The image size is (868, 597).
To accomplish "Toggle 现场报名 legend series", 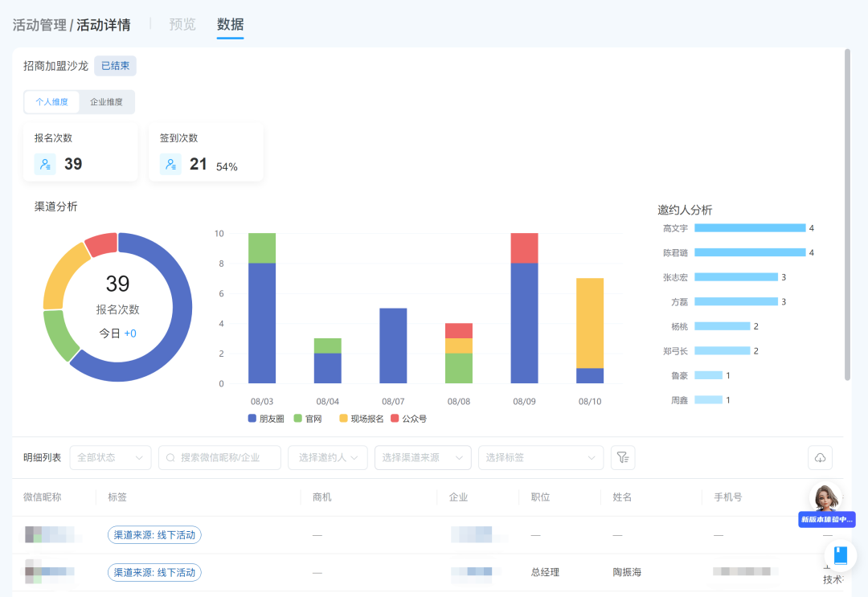I will coord(361,419).
